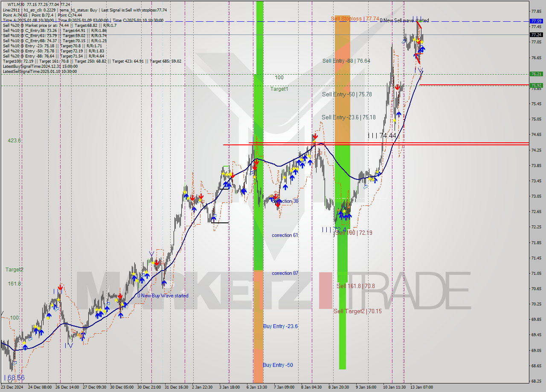
Task: Click the 73.05 price axis value
Action: pos(536,196)
